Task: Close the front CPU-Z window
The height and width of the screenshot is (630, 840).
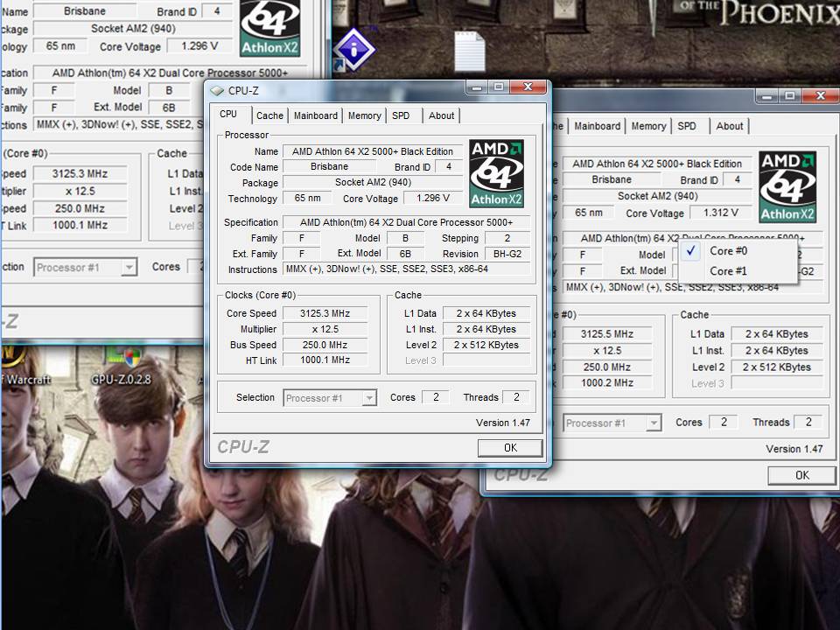Action: click(528, 87)
